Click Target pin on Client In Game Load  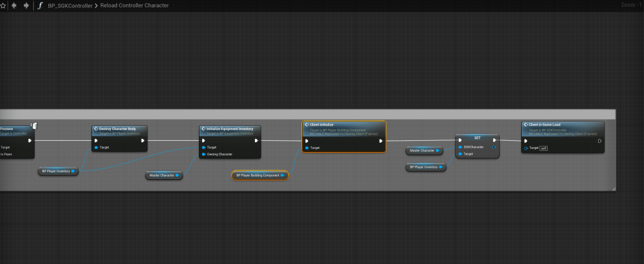pyautogui.click(x=526, y=148)
